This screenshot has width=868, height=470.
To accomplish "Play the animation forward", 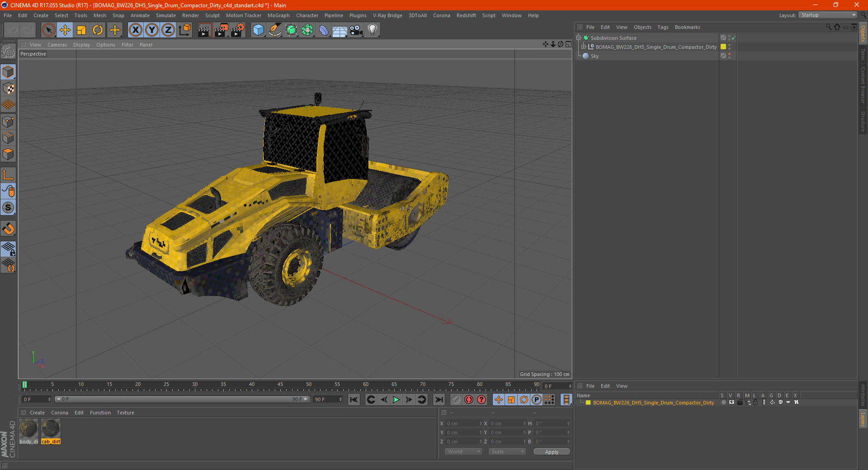I will point(396,399).
